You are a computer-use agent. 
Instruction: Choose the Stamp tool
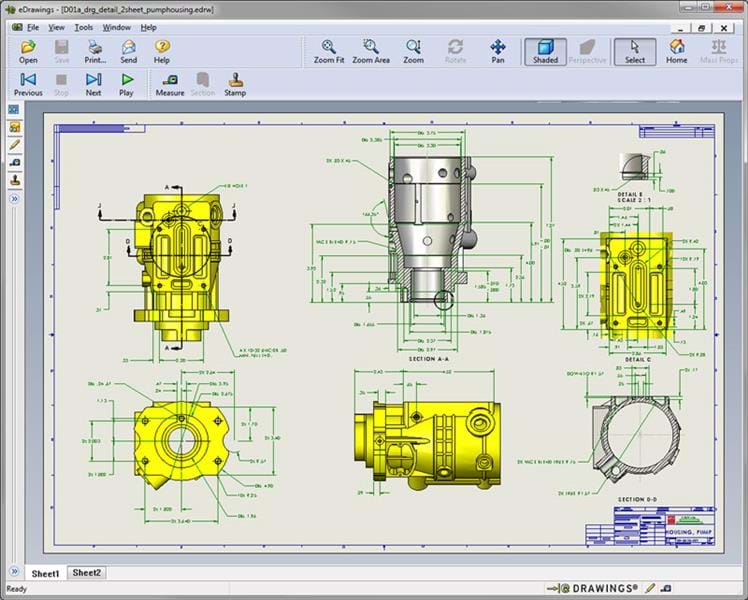coord(235,84)
